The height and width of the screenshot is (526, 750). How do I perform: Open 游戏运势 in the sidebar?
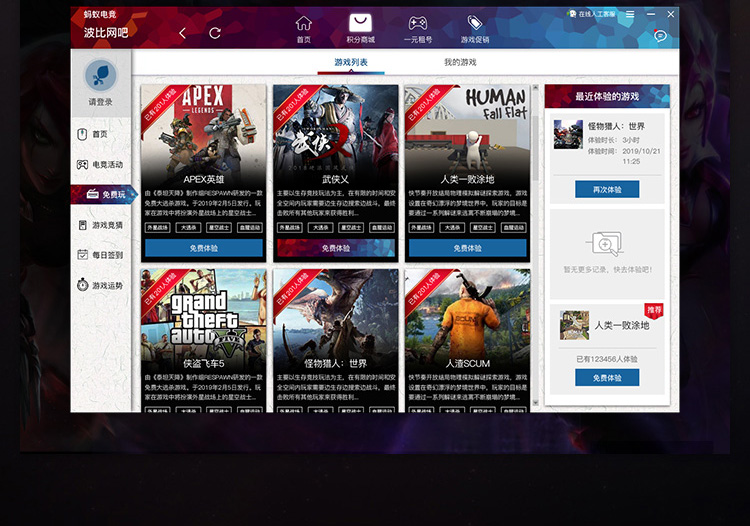100,285
